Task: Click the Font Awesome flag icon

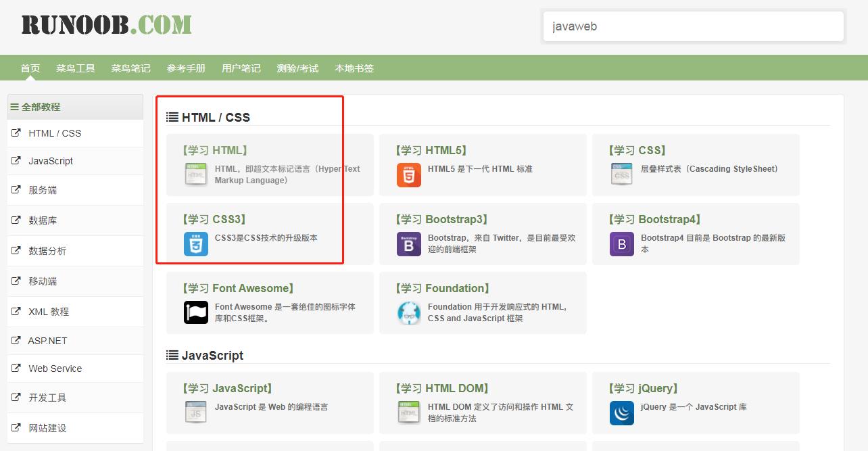Action: (x=196, y=312)
